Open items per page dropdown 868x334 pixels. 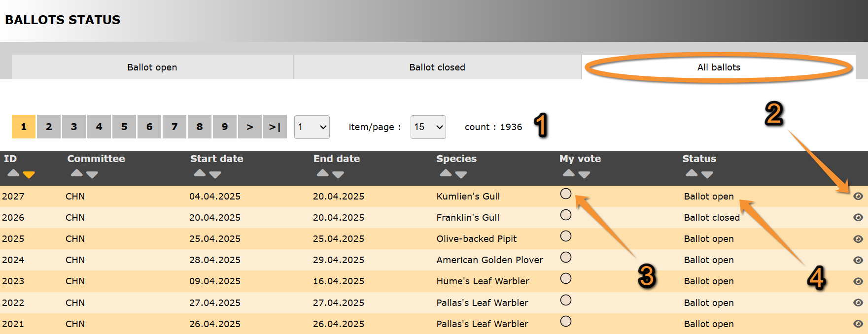click(x=428, y=127)
